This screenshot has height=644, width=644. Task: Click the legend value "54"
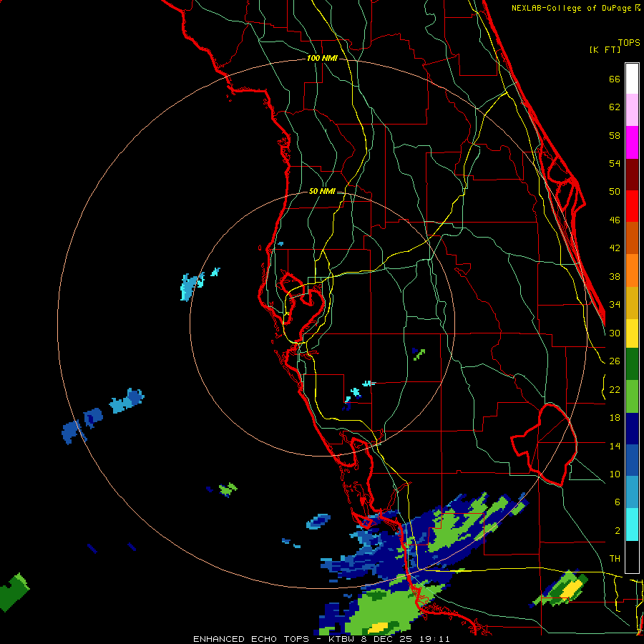(x=615, y=163)
